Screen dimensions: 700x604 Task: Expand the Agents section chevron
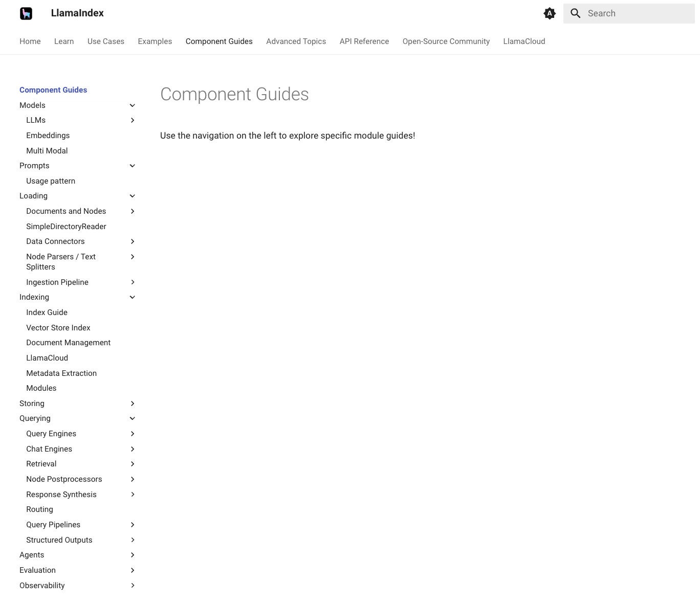coord(133,555)
